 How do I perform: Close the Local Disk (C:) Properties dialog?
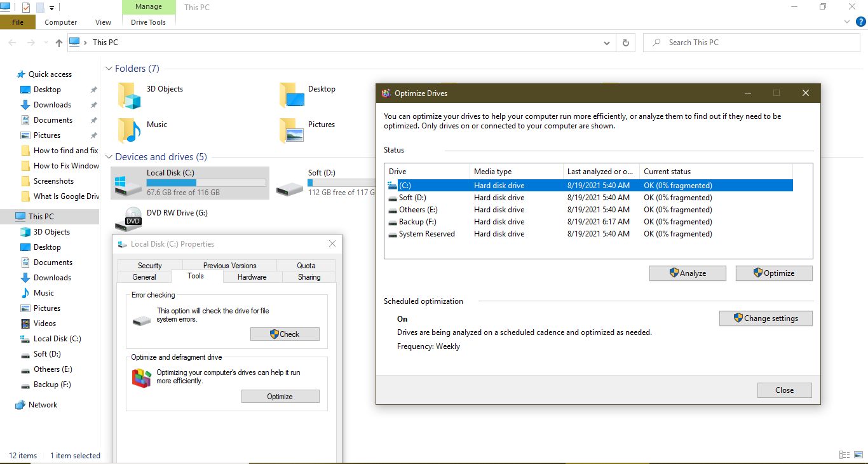pyautogui.click(x=332, y=244)
